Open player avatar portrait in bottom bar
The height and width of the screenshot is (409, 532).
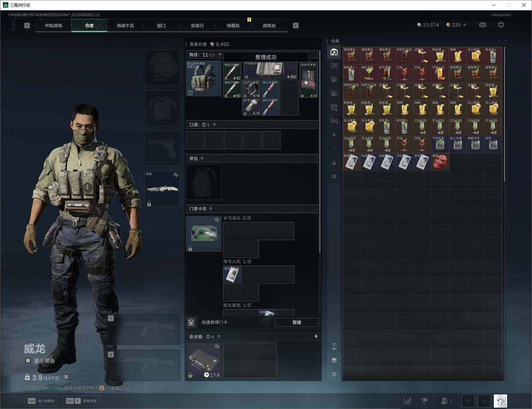[500, 401]
